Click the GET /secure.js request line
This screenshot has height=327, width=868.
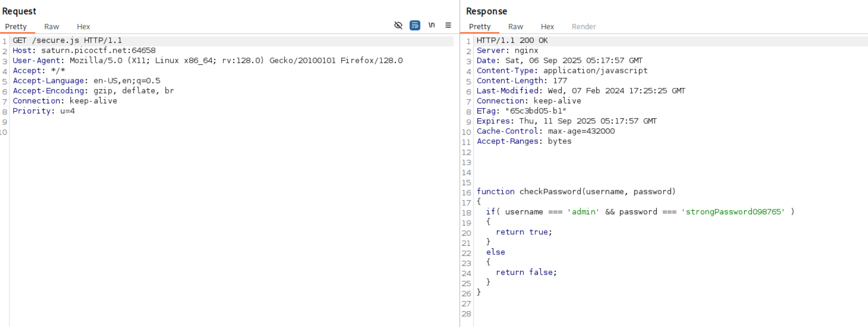(x=67, y=41)
